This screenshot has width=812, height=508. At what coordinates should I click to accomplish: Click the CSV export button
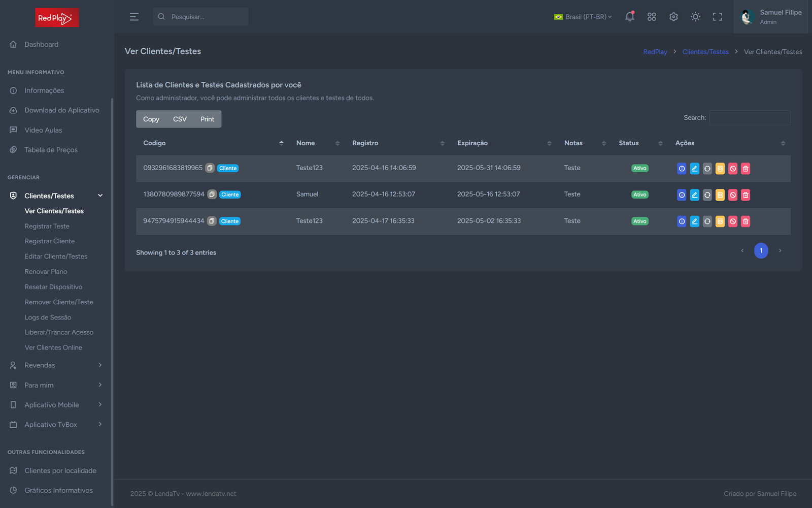click(180, 119)
